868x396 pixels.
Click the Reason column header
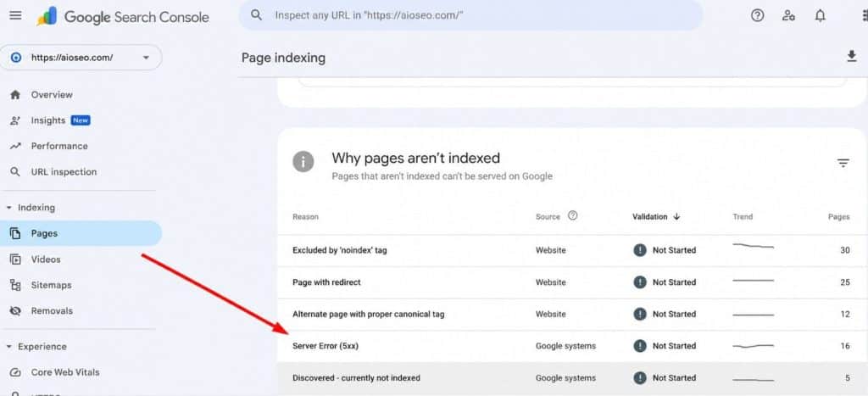pyautogui.click(x=305, y=216)
